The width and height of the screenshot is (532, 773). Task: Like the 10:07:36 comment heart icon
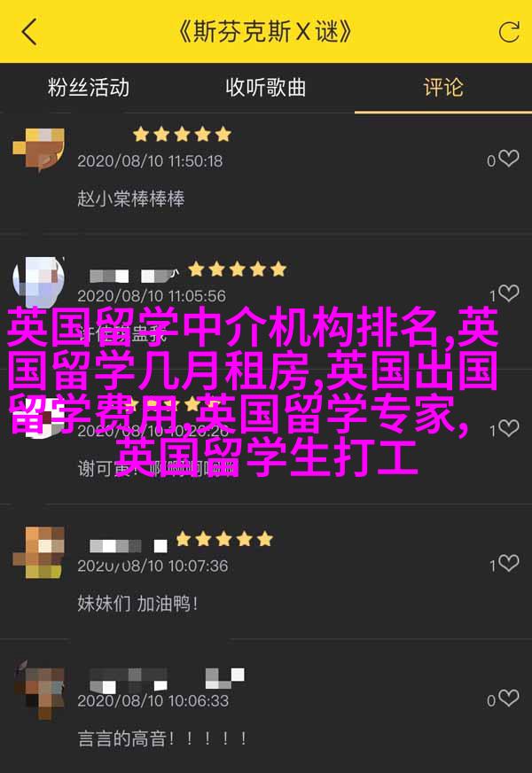(508, 564)
